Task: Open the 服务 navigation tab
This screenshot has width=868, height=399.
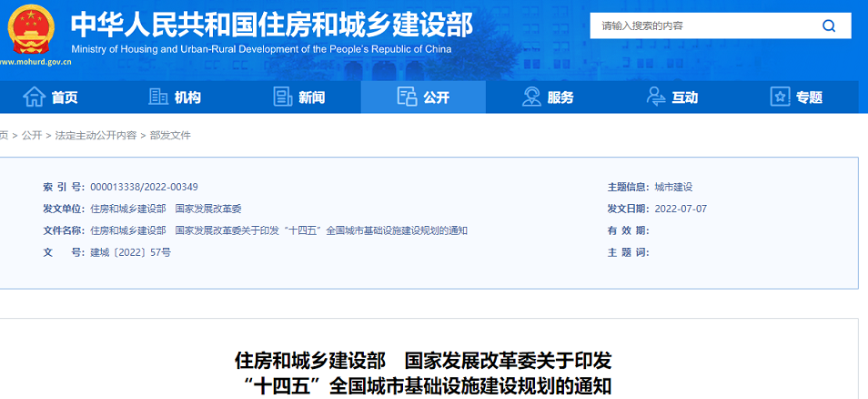Action: click(x=548, y=97)
